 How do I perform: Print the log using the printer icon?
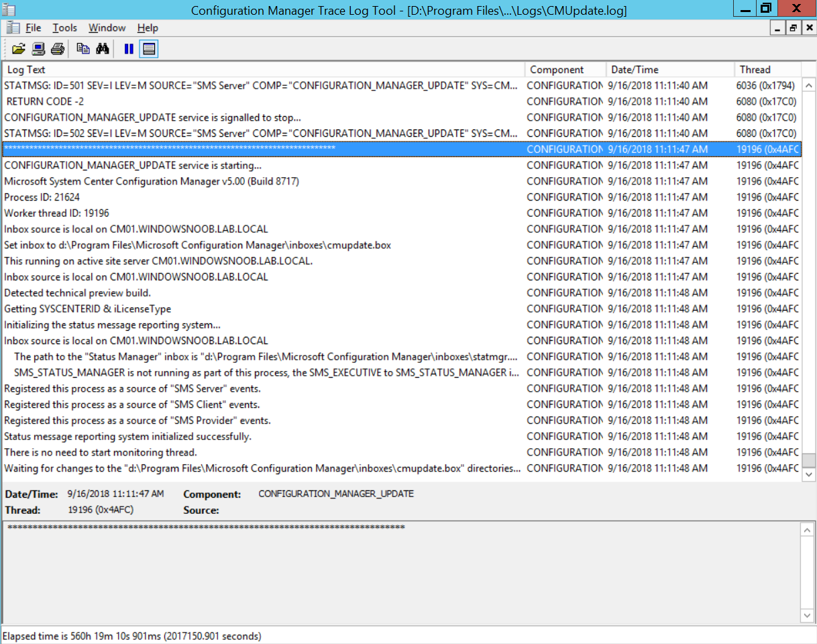point(57,48)
